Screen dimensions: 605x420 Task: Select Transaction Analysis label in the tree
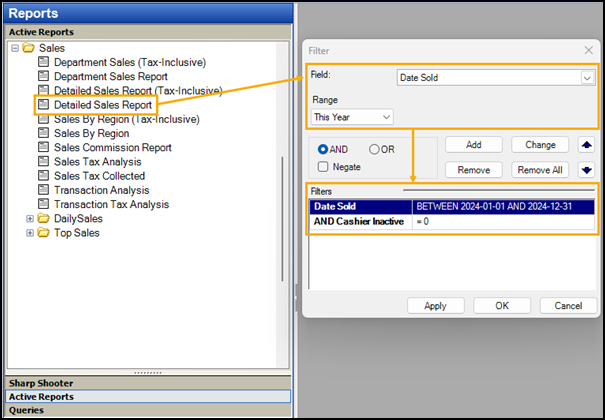pyautogui.click(x=101, y=190)
